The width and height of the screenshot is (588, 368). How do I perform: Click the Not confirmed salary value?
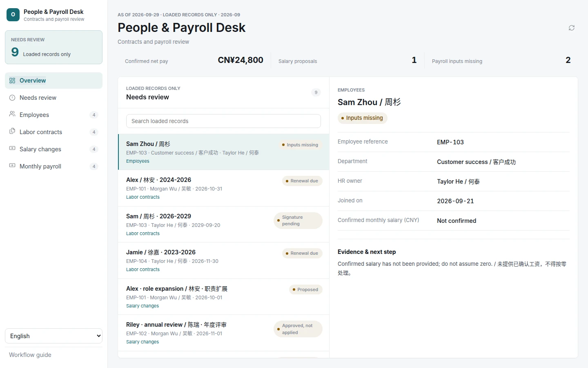pos(457,221)
